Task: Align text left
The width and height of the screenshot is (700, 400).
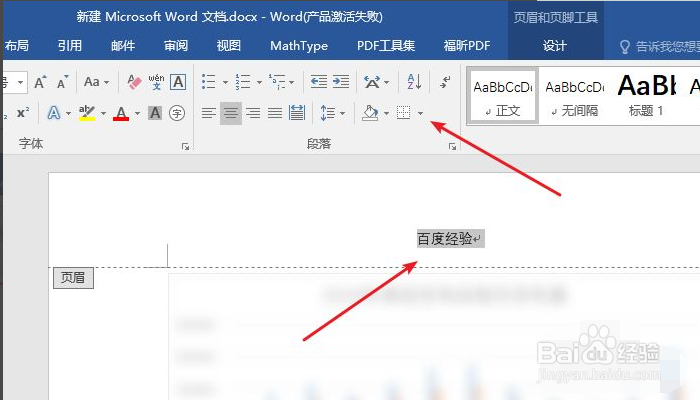Action: click(209, 113)
